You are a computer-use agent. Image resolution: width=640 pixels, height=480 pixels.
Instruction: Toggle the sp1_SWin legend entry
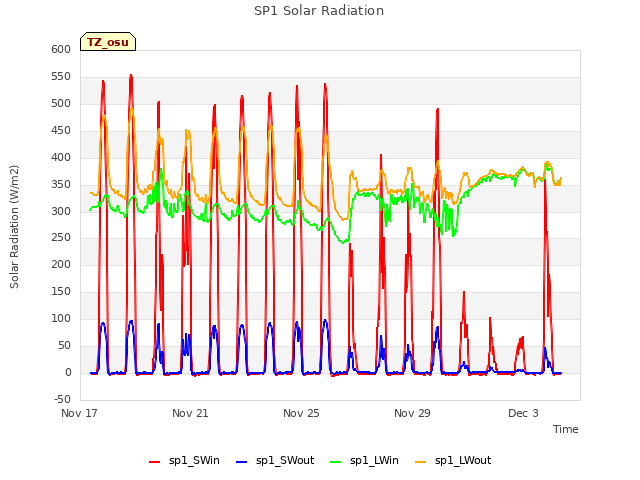click(184, 461)
